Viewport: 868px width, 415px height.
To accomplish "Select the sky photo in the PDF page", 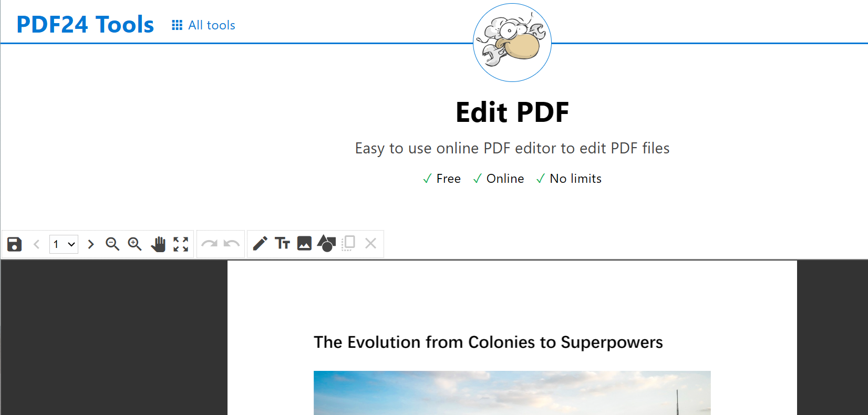I will [x=512, y=393].
